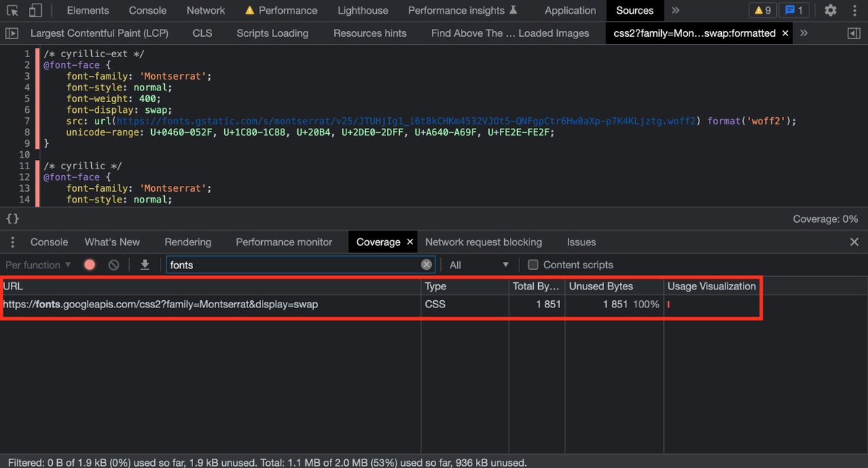The width and height of the screenshot is (868, 468).
Task: Open Resources hints snippet tab
Action: [x=370, y=33]
